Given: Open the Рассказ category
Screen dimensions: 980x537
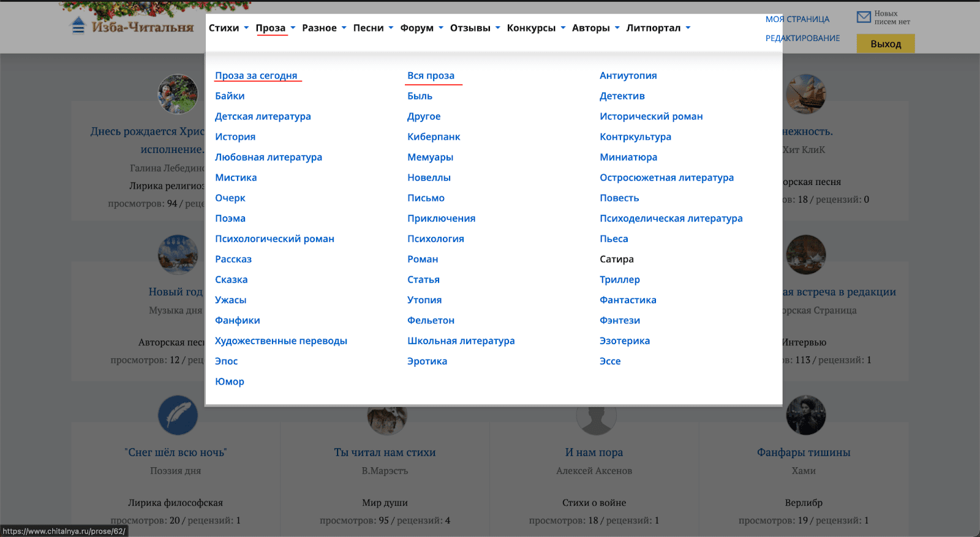Looking at the screenshot, I should coord(233,259).
